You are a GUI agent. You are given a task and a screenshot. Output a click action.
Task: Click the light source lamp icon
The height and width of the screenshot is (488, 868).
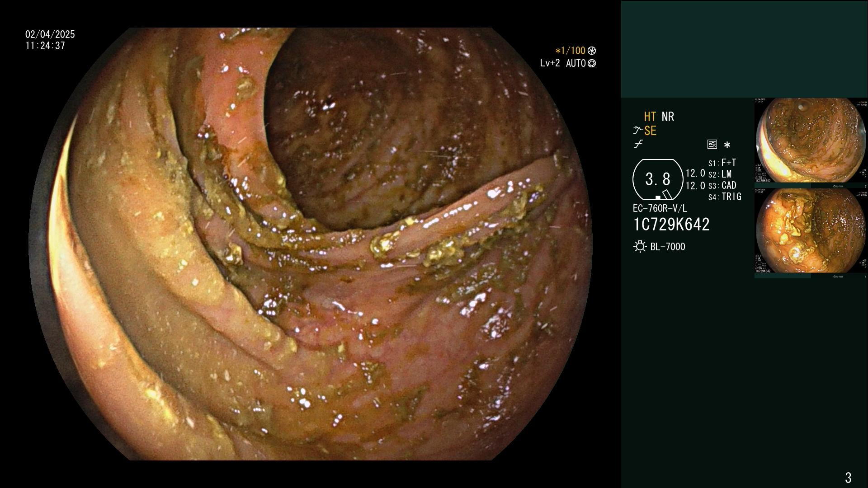(640, 247)
